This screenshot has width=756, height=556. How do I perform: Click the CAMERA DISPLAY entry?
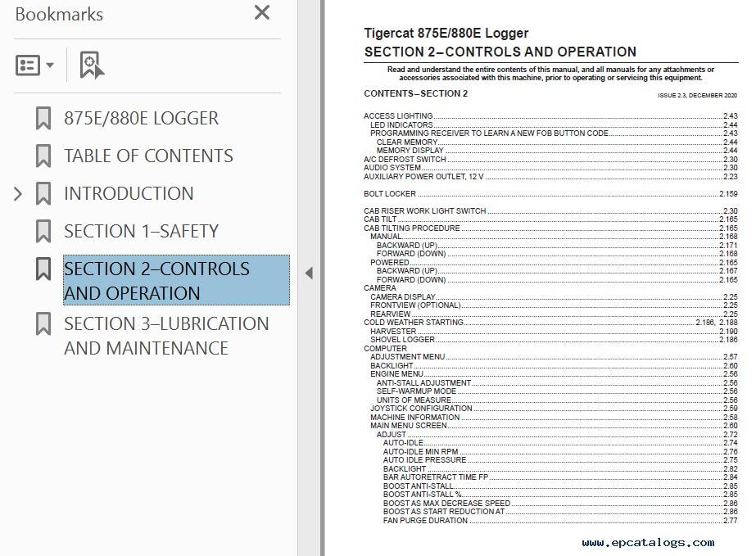coord(554,297)
